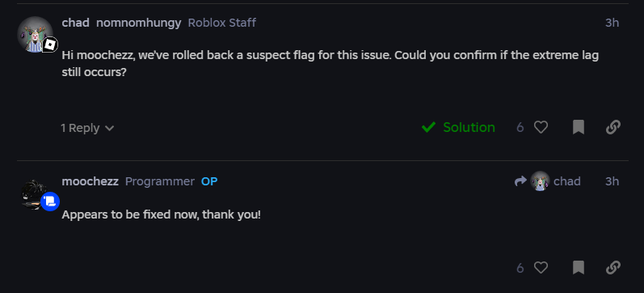Click the Roblox staff badge on chad's avatar
Image resolution: width=644 pixels, height=293 pixels.
tap(50, 45)
